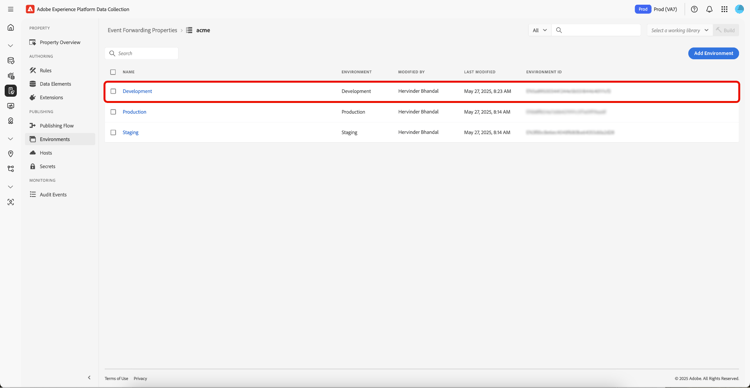This screenshot has width=750, height=388.
Task: Check the Development row checkbox
Action: 113,91
